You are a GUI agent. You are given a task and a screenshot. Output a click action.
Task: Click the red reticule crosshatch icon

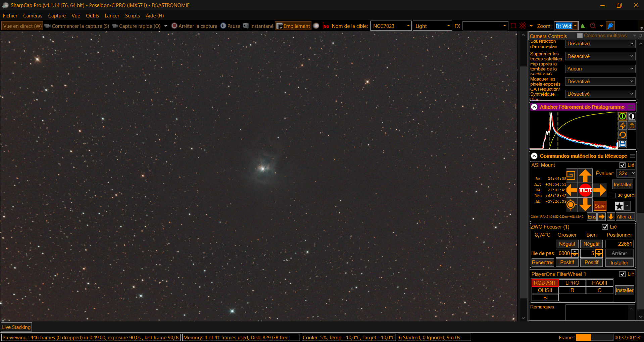(x=523, y=26)
